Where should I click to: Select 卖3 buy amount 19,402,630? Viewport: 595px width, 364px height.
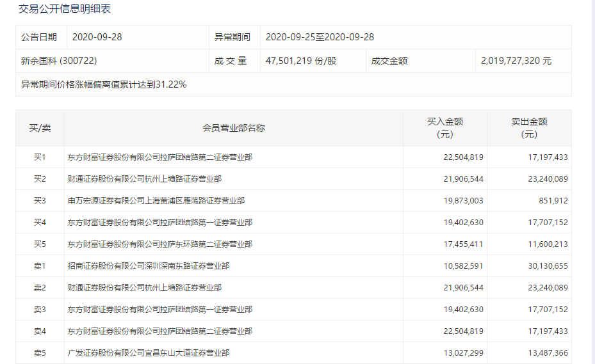click(463, 310)
